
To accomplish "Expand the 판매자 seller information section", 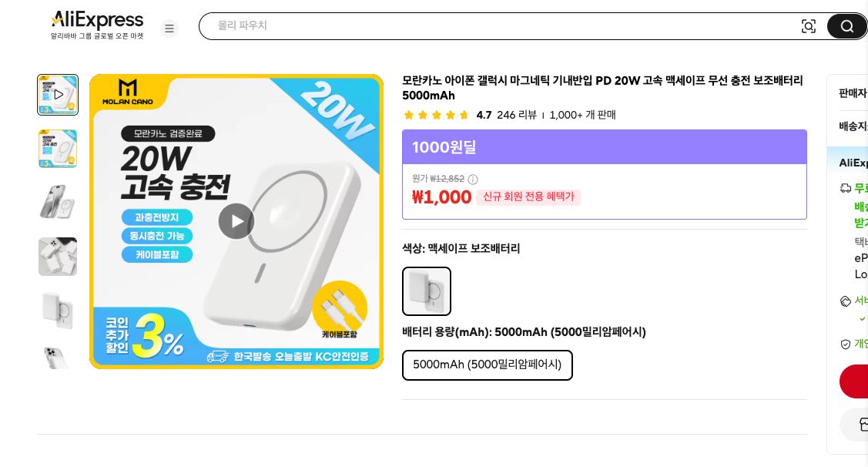I will 853,93.
